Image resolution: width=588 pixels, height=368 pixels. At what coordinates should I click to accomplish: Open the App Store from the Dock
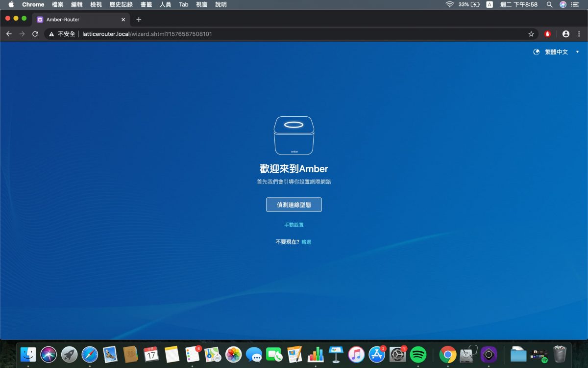click(x=377, y=354)
